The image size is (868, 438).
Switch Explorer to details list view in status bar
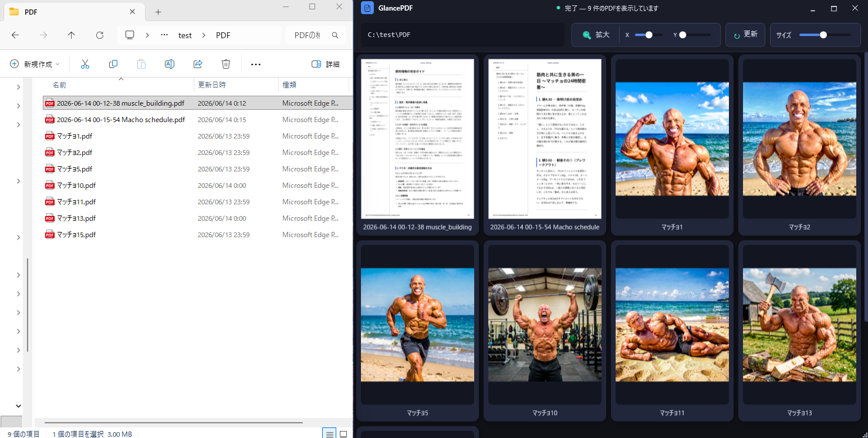330,434
